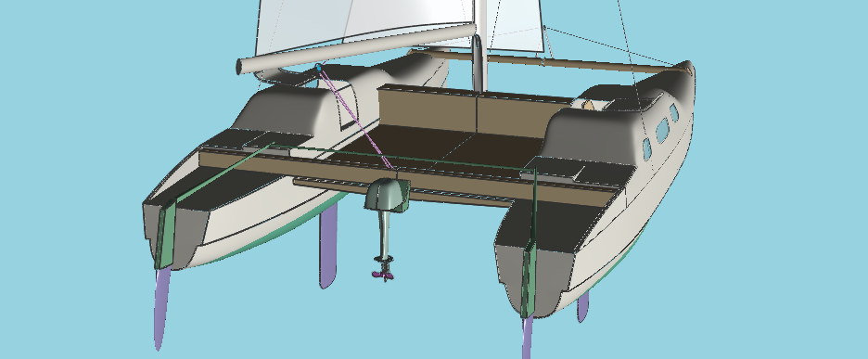Image resolution: width=868 pixels, height=359 pixels.
Task: Select the left hull cabin top
Action: click(287, 110)
